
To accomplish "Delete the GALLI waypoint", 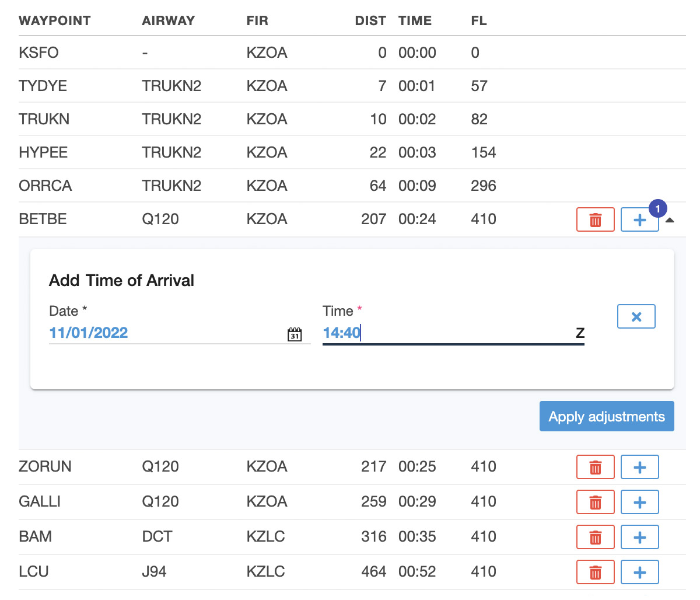I will [x=595, y=503].
